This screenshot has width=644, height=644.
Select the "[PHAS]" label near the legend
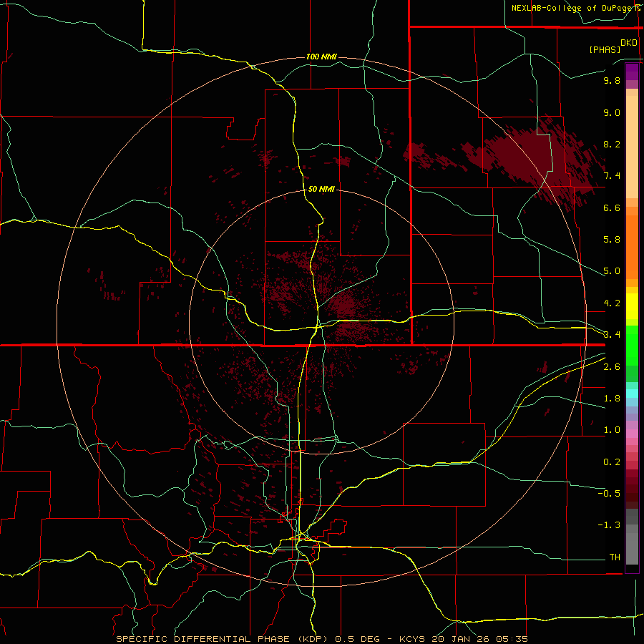605,49
